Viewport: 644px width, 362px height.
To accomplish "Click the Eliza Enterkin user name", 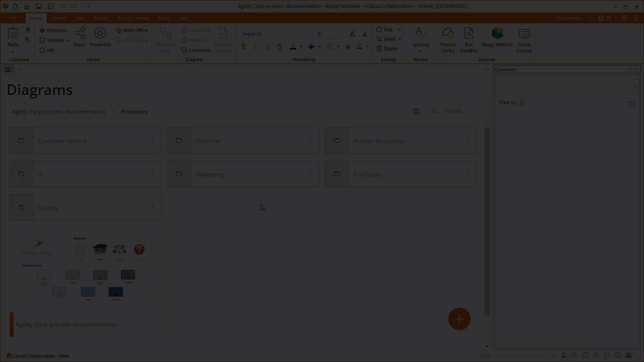I will pyautogui.click(x=569, y=18).
